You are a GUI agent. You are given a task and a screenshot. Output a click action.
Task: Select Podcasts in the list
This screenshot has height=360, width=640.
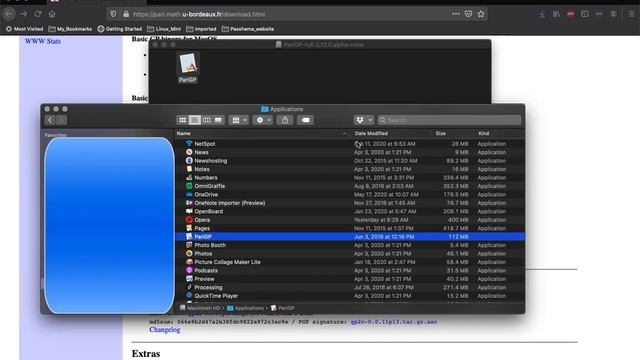[350, 270]
